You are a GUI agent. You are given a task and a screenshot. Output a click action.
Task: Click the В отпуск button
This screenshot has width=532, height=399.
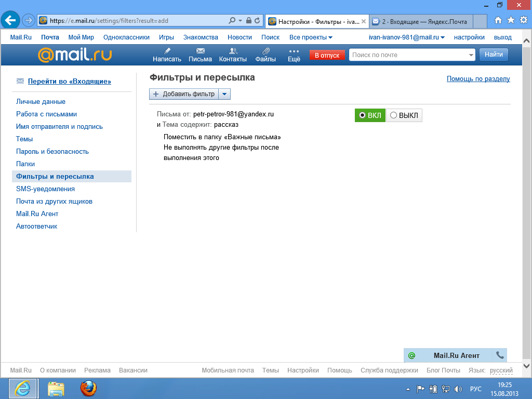click(327, 55)
